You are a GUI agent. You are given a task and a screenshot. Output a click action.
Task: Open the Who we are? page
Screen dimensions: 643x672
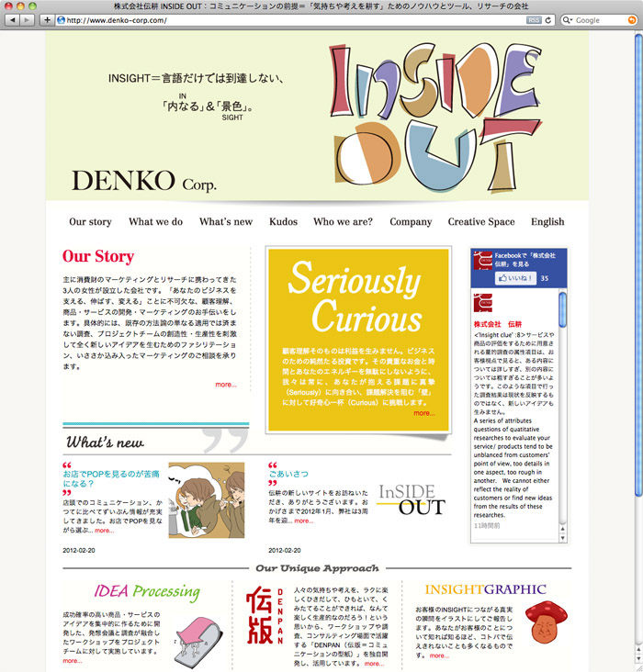pos(343,221)
